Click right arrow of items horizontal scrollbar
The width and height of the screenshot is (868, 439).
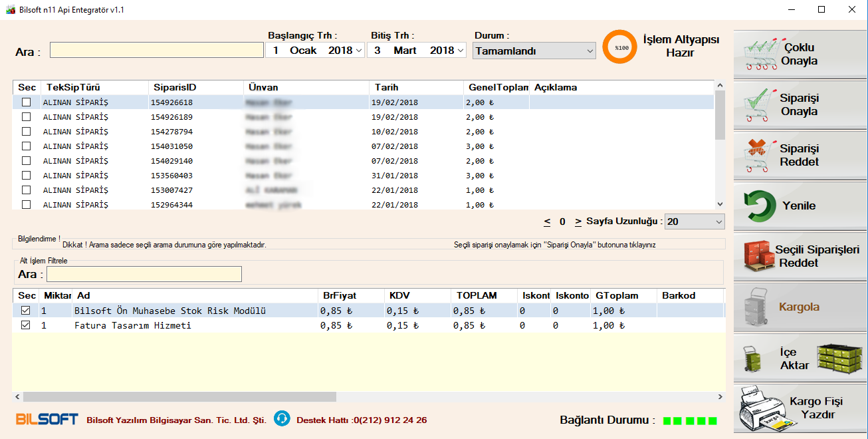(720, 396)
